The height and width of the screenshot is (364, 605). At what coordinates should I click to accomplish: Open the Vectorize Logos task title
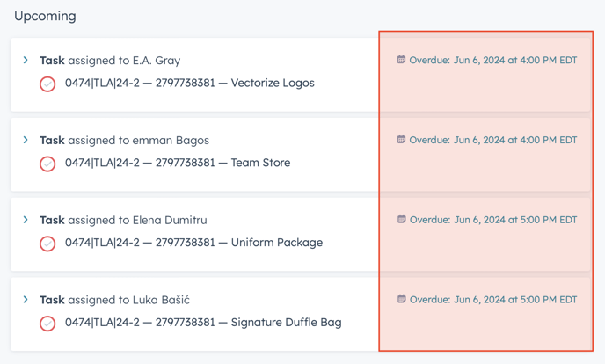pyautogui.click(x=189, y=84)
